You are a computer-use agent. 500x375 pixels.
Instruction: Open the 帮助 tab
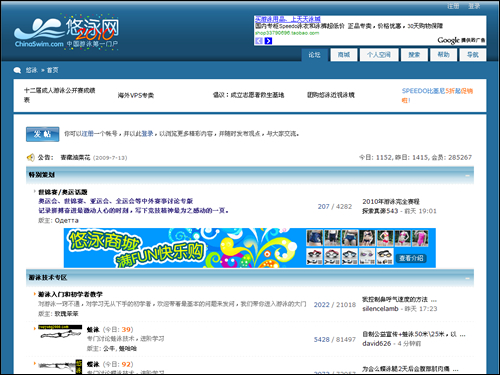click(443, 55)
